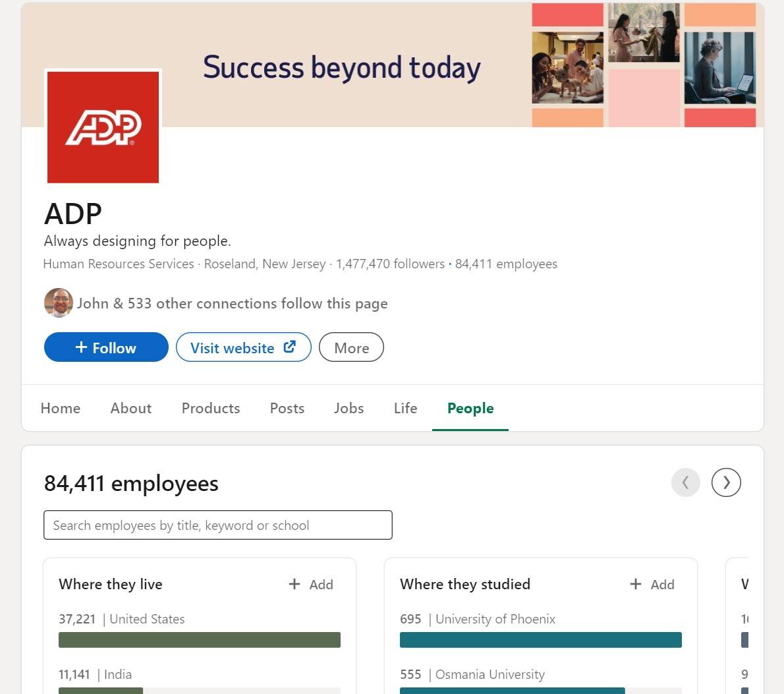Switch to the Jobs tab
The height and width of the screenshot is (694, 784).
pos(349,409)
